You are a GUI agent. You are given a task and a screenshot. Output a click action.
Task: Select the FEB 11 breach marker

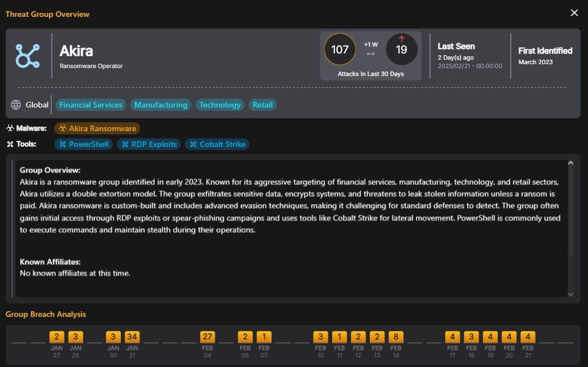click(x=340, y=337)
